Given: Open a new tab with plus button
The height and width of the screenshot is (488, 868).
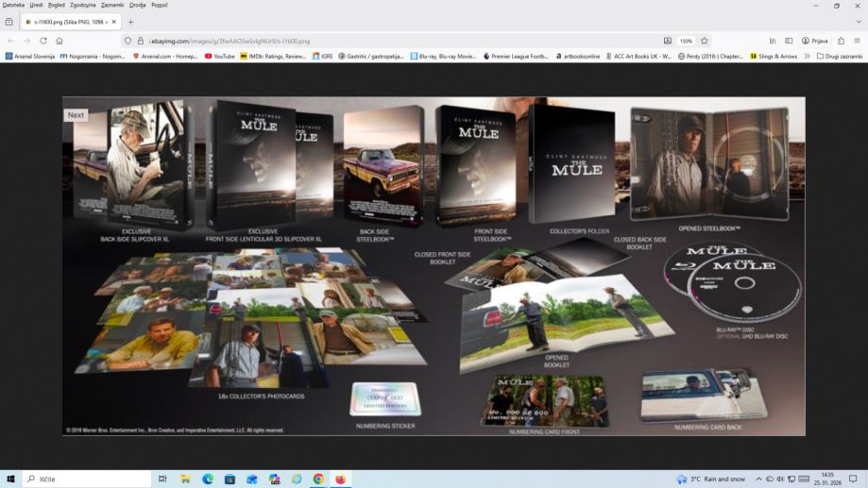Looking at the screenshot, I should pos(130,22).
